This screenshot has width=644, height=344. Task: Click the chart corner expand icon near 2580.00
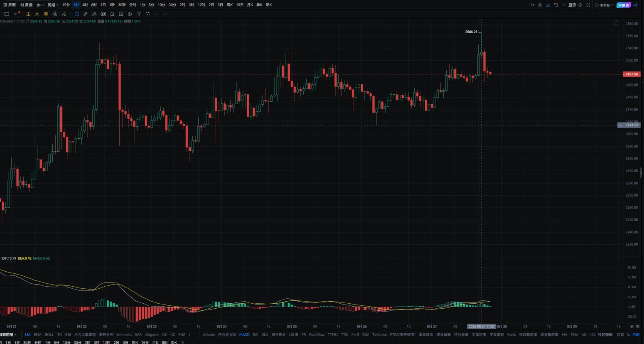(x=615, y=22)
